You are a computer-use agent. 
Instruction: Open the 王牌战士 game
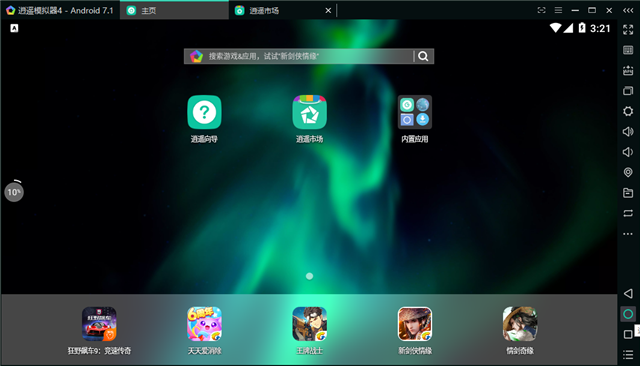[x=309, y=324]
